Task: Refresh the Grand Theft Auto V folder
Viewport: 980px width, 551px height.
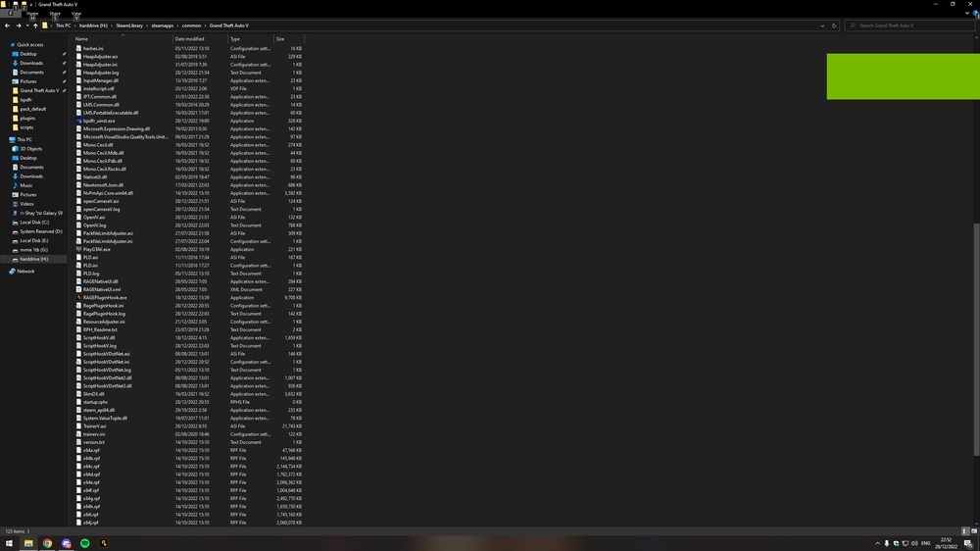Action: (834, 25)
